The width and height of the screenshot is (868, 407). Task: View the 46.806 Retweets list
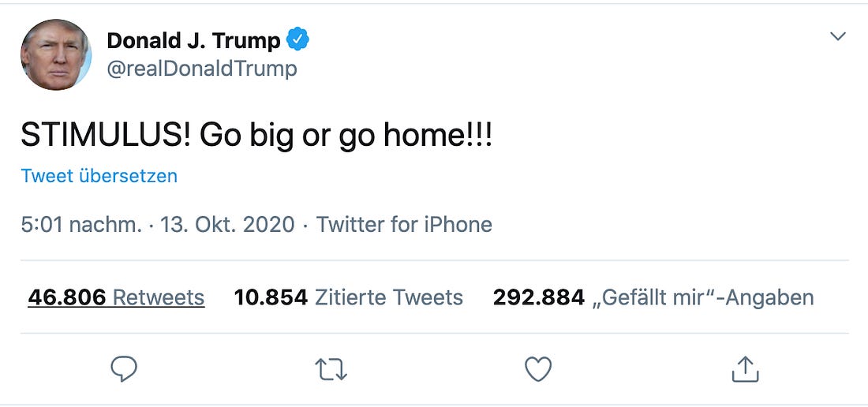point(116,297)
